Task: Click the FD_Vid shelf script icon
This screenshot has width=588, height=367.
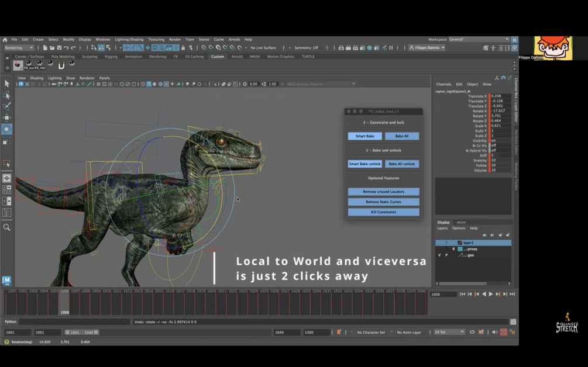Action: [39, 65]
